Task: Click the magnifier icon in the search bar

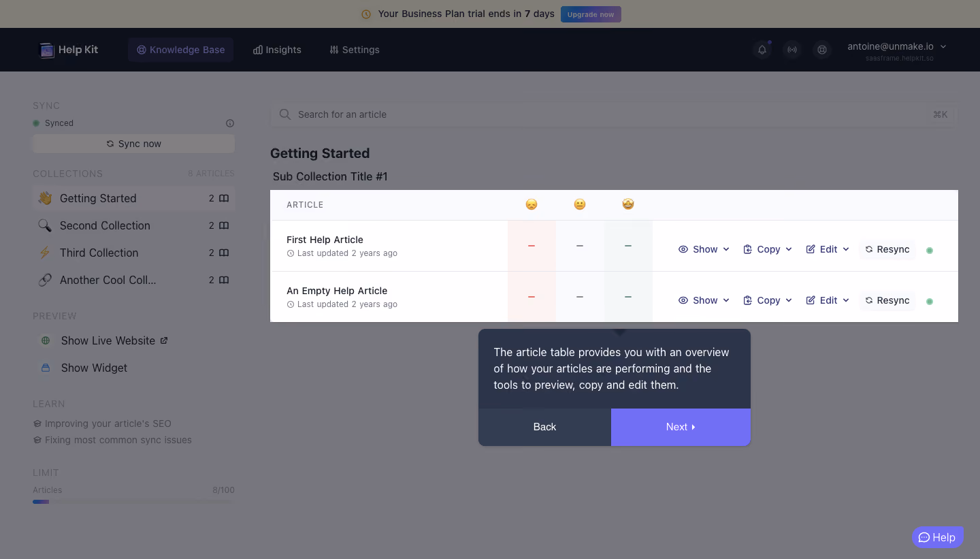Action: 285,114
